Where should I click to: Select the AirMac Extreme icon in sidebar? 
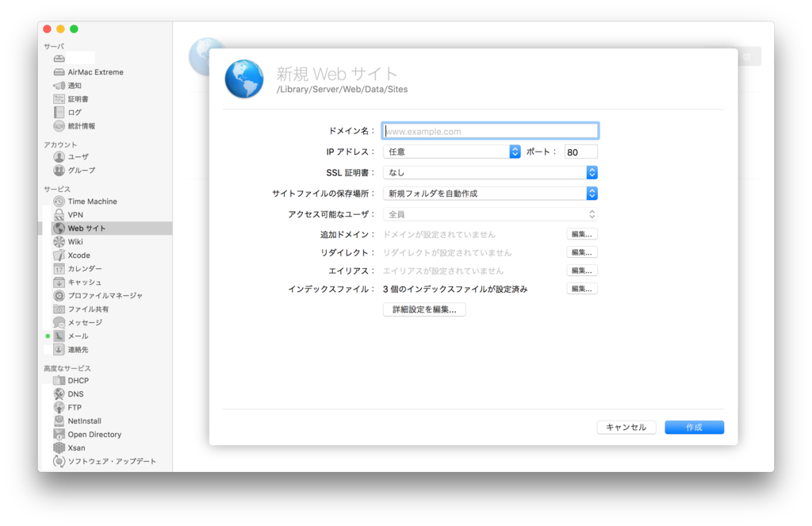[x=59, y=72]
